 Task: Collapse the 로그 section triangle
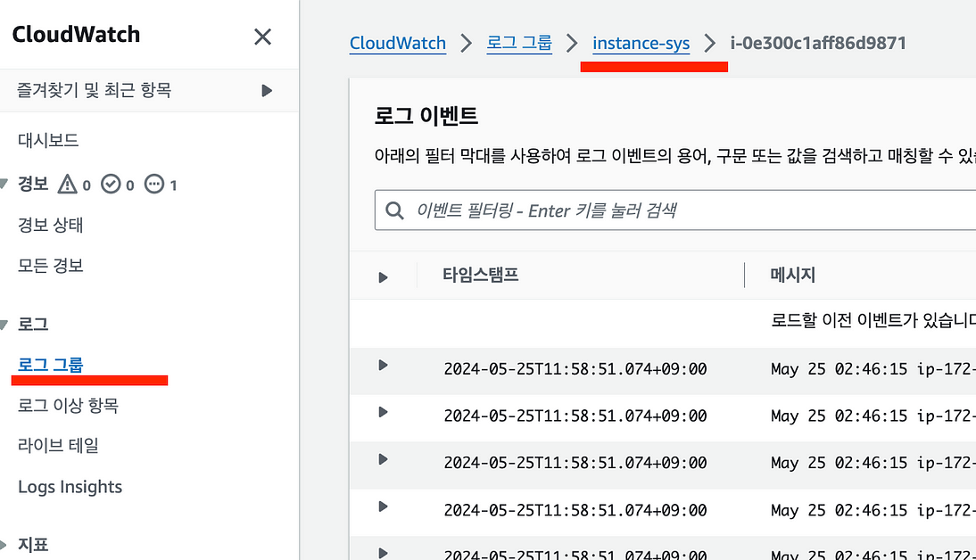(x=4, y=325)
